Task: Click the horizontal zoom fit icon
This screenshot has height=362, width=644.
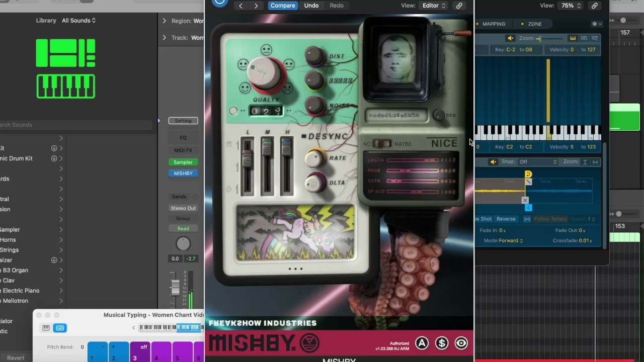Action: pyautogui.click(x=595, y=162)
